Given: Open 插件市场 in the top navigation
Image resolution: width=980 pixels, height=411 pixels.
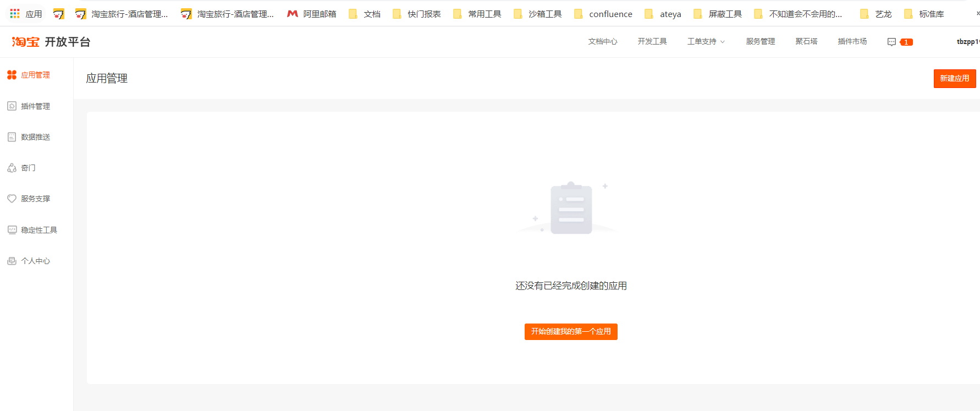Looking at the screenshot, I should click(852, 41).
